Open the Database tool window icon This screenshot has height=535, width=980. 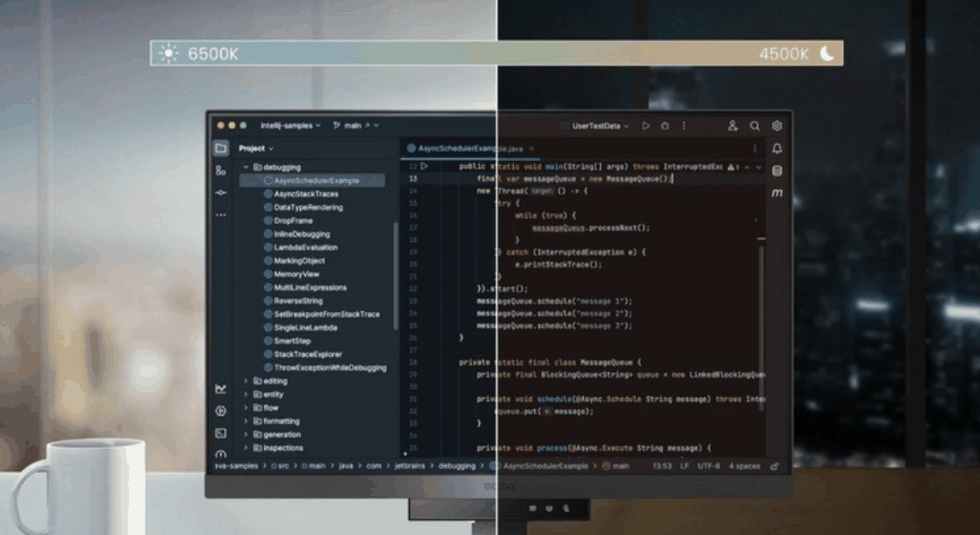point(777,170)
